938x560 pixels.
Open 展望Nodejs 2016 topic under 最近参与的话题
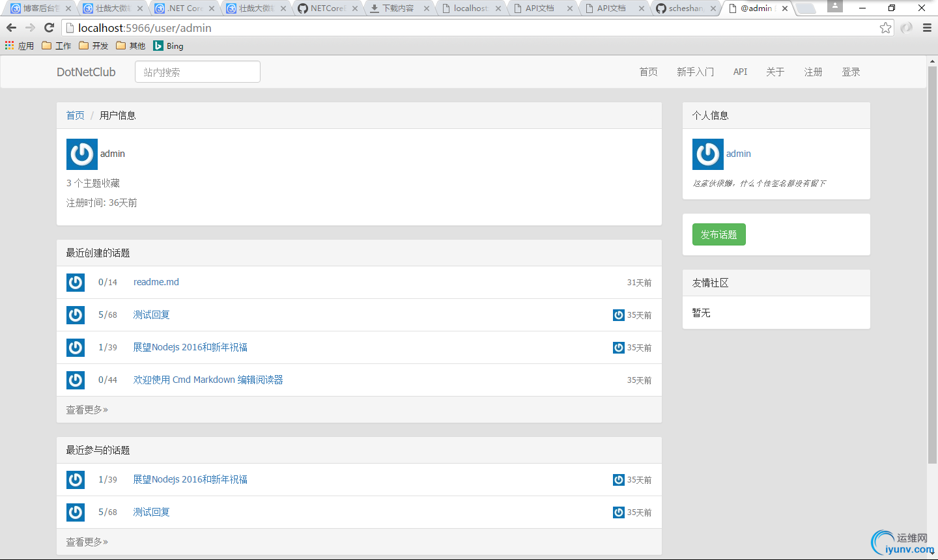click(x=190, y=479)
